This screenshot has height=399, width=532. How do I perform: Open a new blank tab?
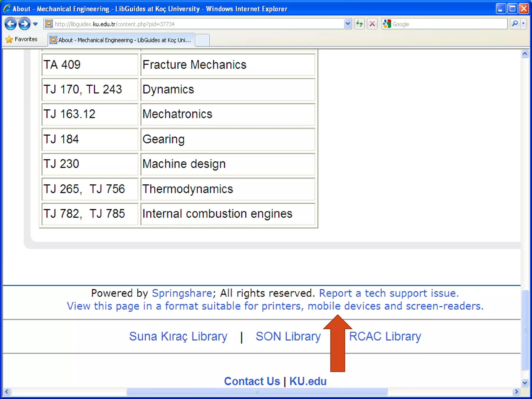[202, 40]
